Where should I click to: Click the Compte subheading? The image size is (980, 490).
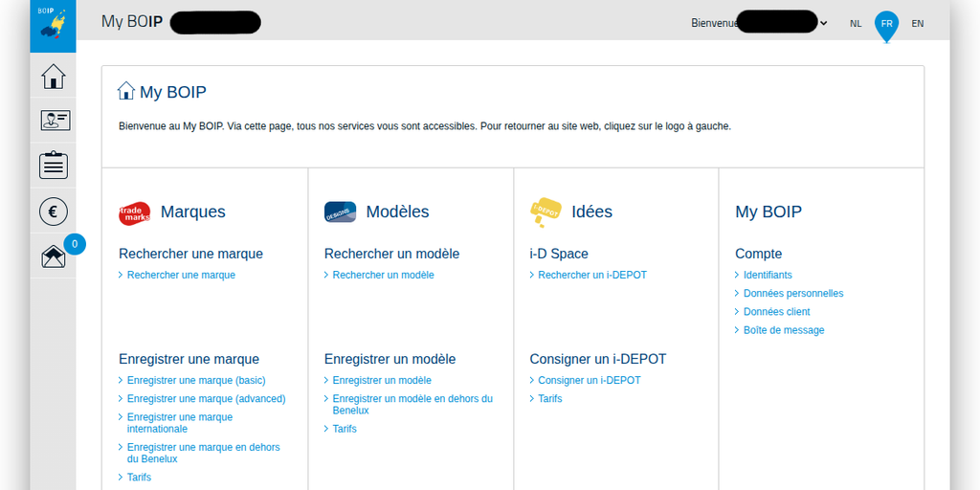[758, 254]
